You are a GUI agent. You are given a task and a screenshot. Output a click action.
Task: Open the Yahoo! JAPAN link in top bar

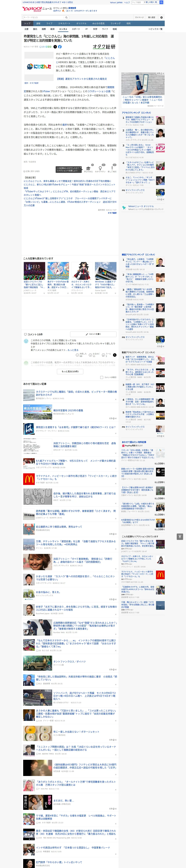coord(116,2)
